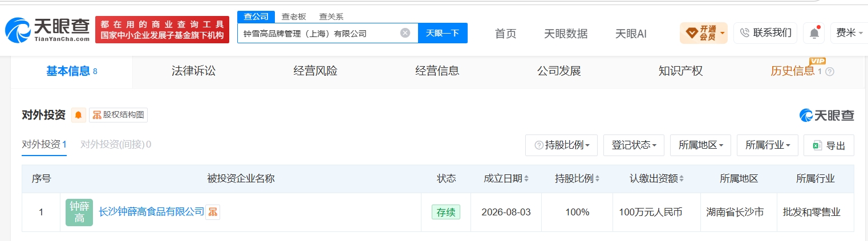Screen dimensions: 868x241
Task: Switch to 查关系 search tab
Action: point(331,17)
